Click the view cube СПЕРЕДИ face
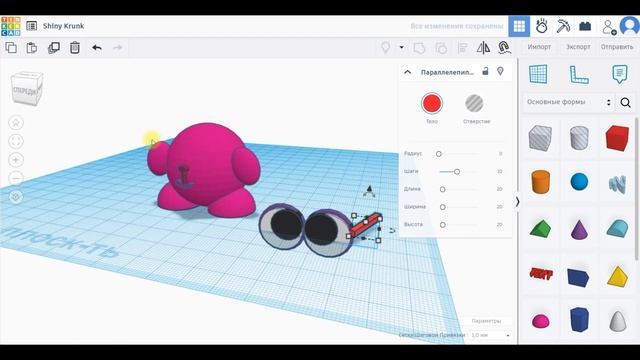 pos(26,91)
